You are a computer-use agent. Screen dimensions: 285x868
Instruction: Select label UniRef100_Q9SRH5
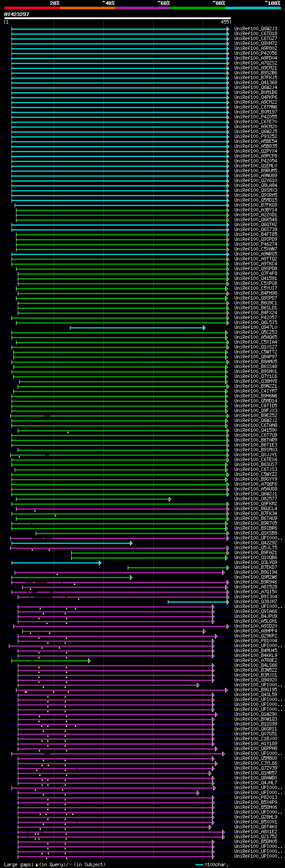point(256,195)
